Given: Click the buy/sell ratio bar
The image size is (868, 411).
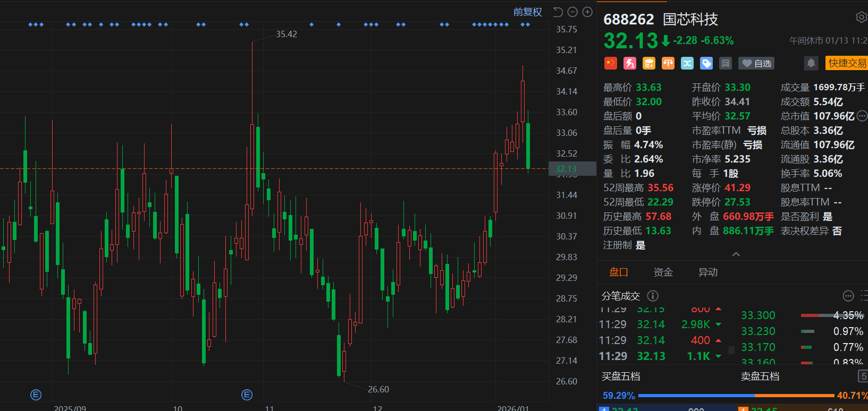Looking at the screenshot, I should point(736,396).
